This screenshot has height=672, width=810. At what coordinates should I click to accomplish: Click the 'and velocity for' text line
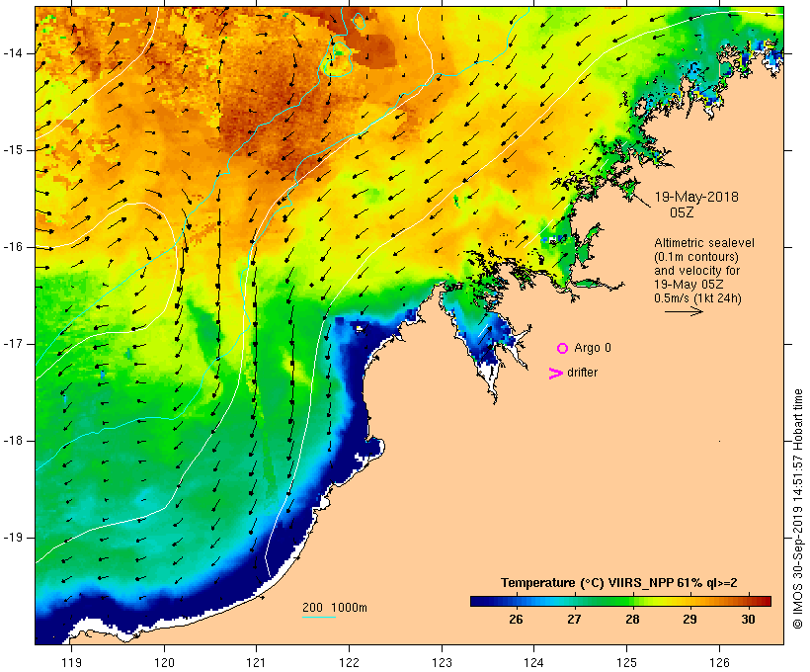click(696, 271)
